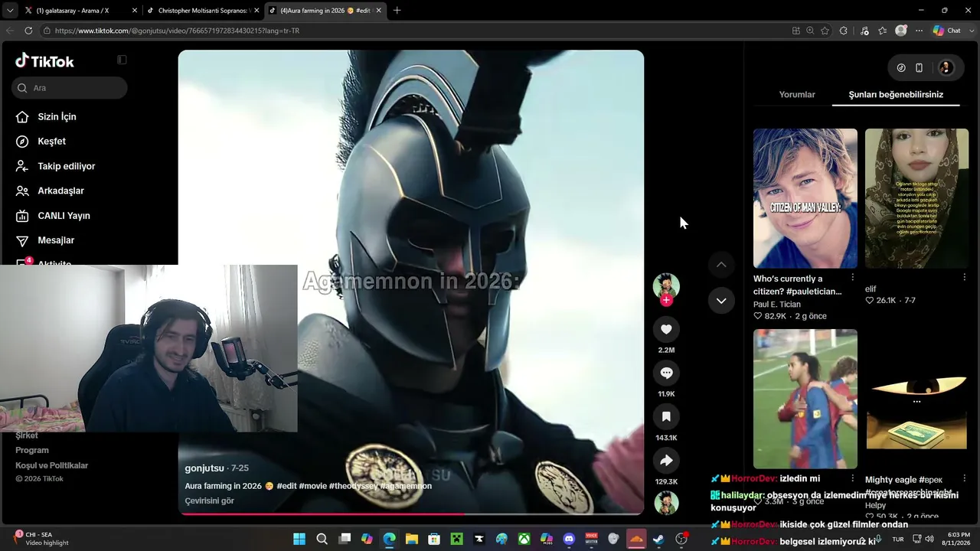Click the get app phone icon
The image size is (980, 551).
coord(920,67)
